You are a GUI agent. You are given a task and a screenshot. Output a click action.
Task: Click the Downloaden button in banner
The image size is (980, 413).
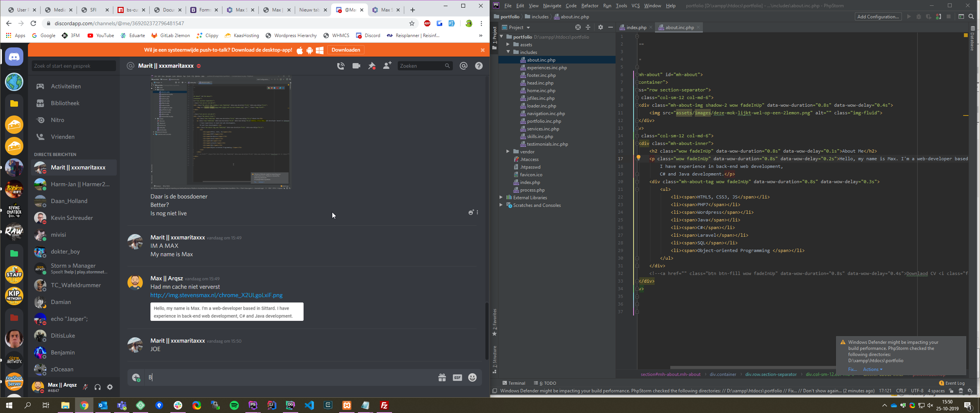point(345,50)
